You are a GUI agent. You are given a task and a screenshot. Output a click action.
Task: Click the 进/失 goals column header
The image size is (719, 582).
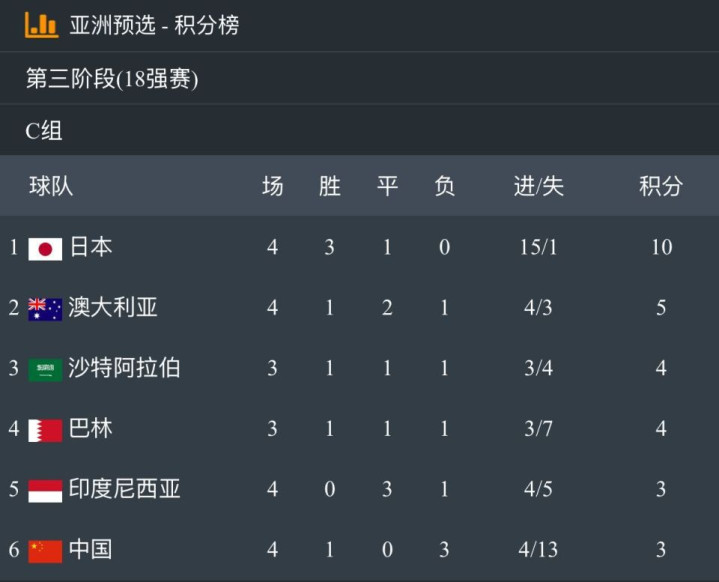click(x=538, y=186)
